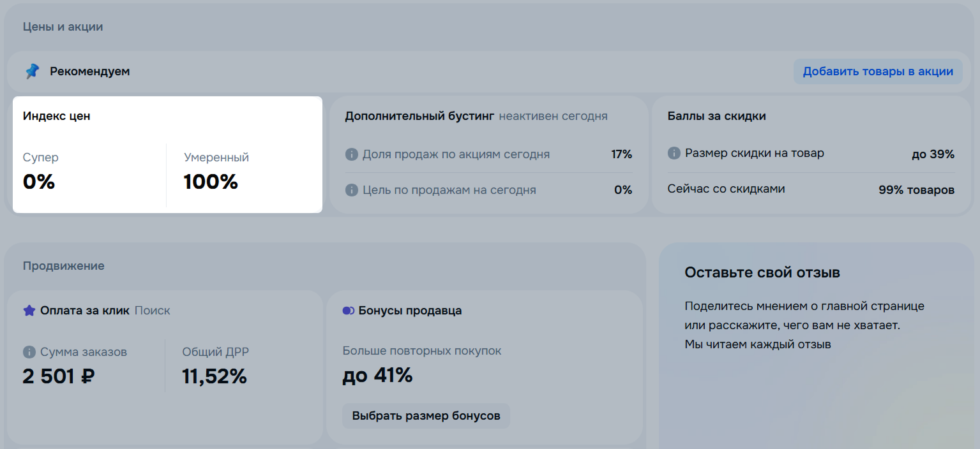This screenshot has height=449, width=980.
Task: Select the Умеренный 100% price index value
Action: [x=211, y=182]
